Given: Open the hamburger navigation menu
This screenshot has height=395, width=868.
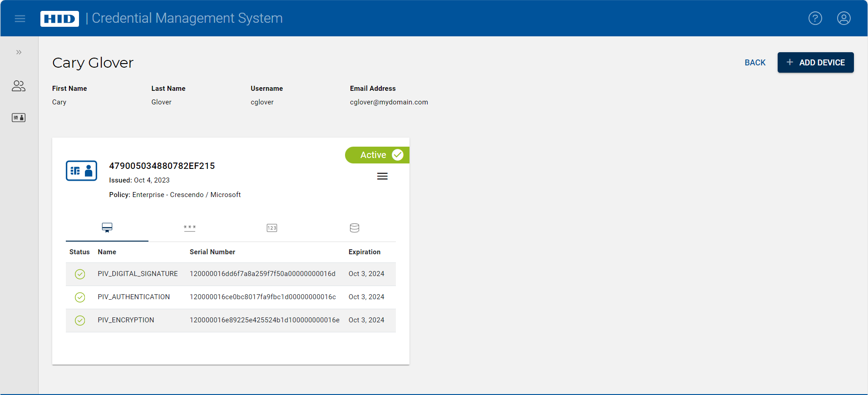Looking at the screenshot, I should (x=20, y=19).
